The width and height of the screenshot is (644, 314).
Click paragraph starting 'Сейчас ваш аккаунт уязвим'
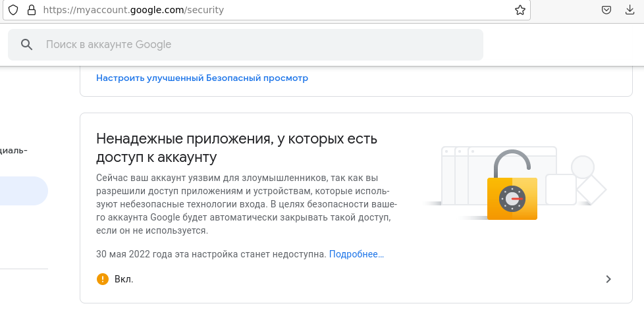(247, 205)
